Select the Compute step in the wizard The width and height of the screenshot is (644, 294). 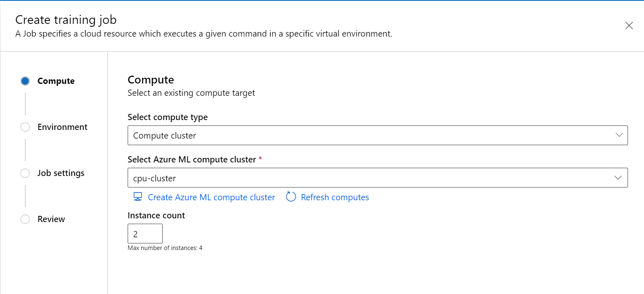pos(56,81)
